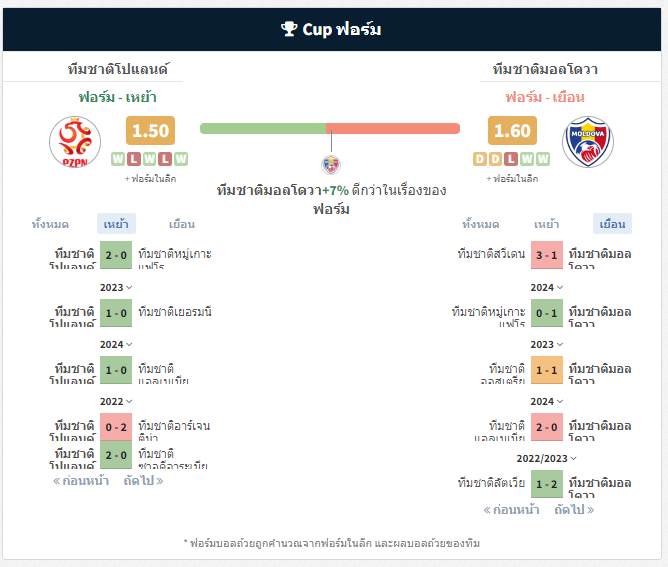Expand the 2022/2023 season under Moldova's matches
This screenshot has height=567, width=668.
pyautogui.click(x=547, y=458)
